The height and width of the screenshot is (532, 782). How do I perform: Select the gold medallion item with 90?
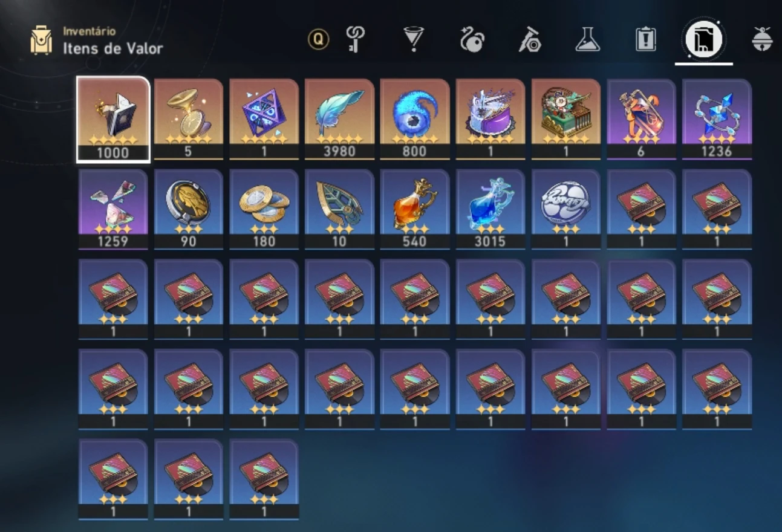click(x=188, y=209)
